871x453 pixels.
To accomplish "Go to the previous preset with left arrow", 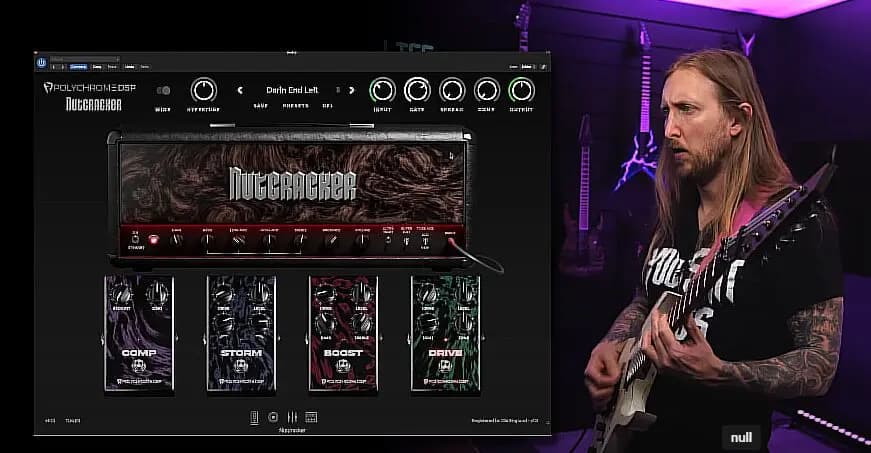I will point(240,90).
